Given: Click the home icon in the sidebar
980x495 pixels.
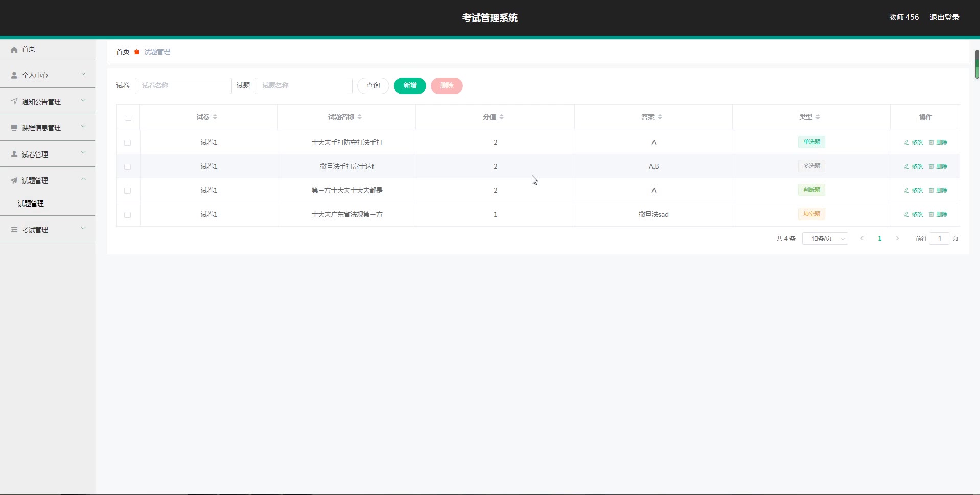Looking at the screenshot, I should [14, 49].
